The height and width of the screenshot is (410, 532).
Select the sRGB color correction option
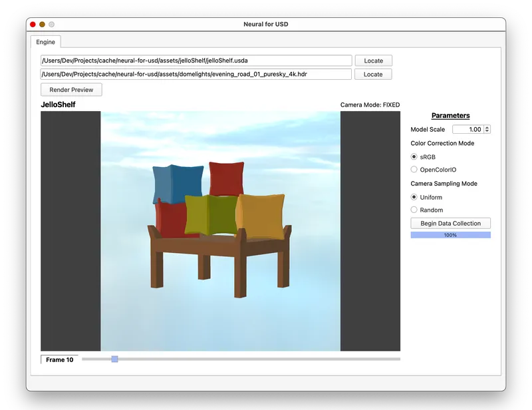pyautogui.click(x=414, y=156)
